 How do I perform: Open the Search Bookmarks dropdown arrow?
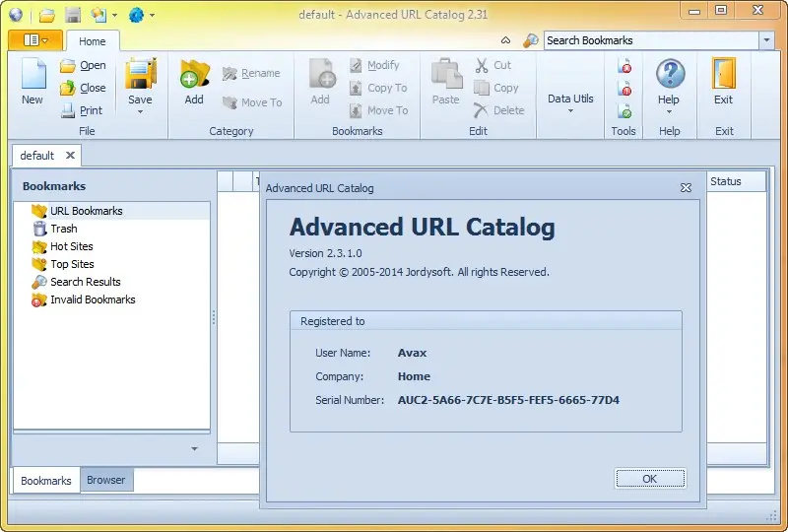(766, 40)
